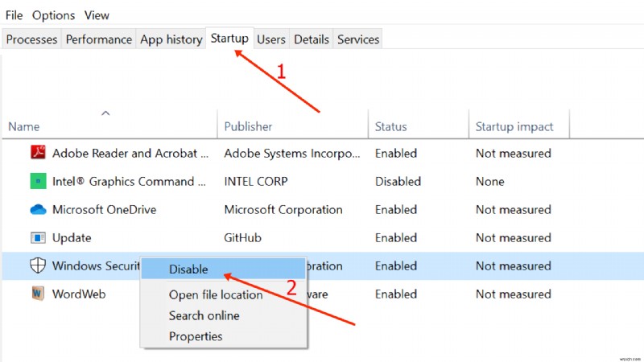Click the Windows Security shield icon

(x=38, y=265)
